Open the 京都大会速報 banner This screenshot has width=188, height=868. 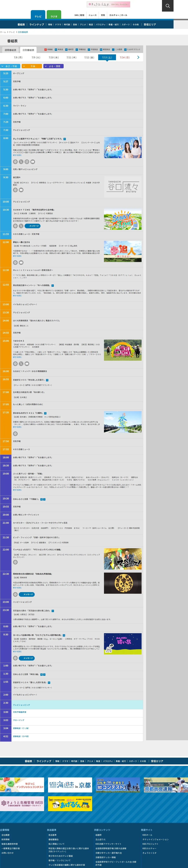166,785
